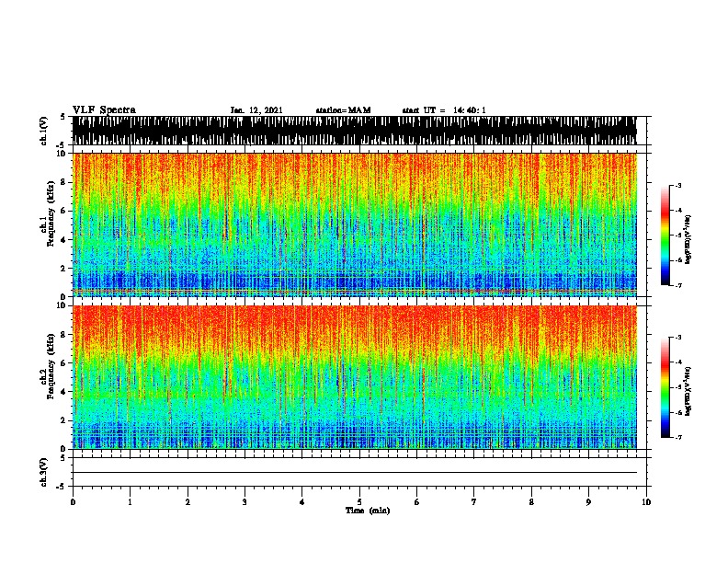Click the ch.2 spectrogram panel
This screenshot has height=563, width=728.
(354, 377)
